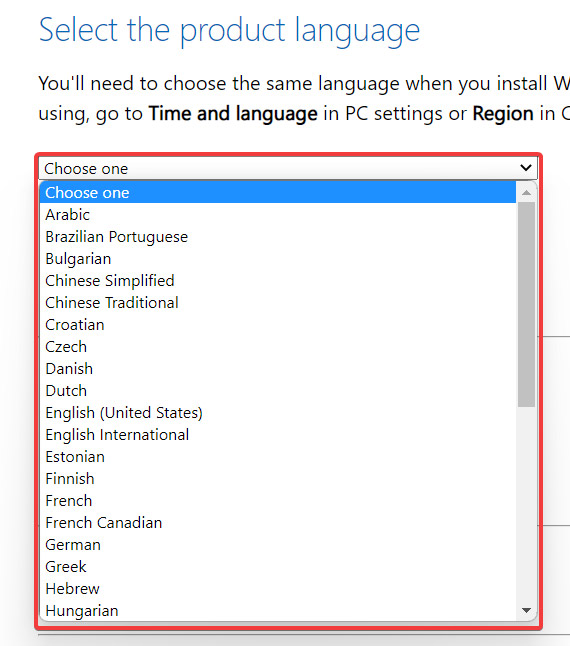Select Arabic from the language list
Viewport: 570px width, 646px height.
point(278,215)
